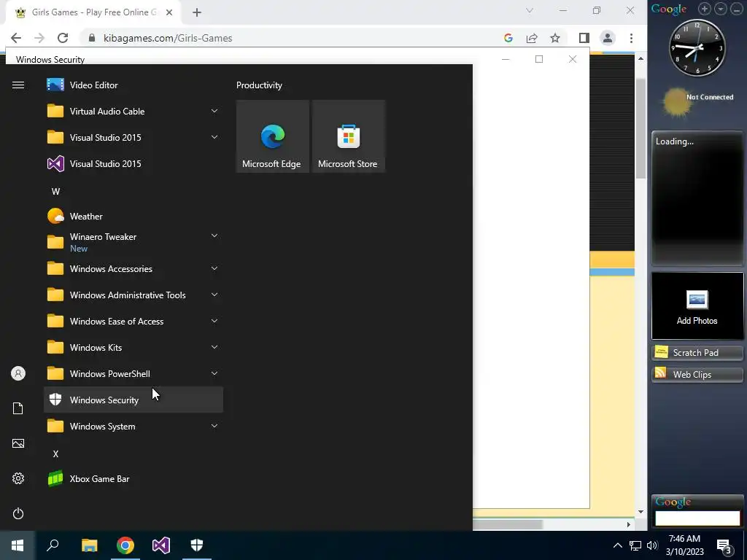Show hidden tray icons chevron
Image resolution: width=747 pixels, height=560 pixels.
click(x=617, y=545)
